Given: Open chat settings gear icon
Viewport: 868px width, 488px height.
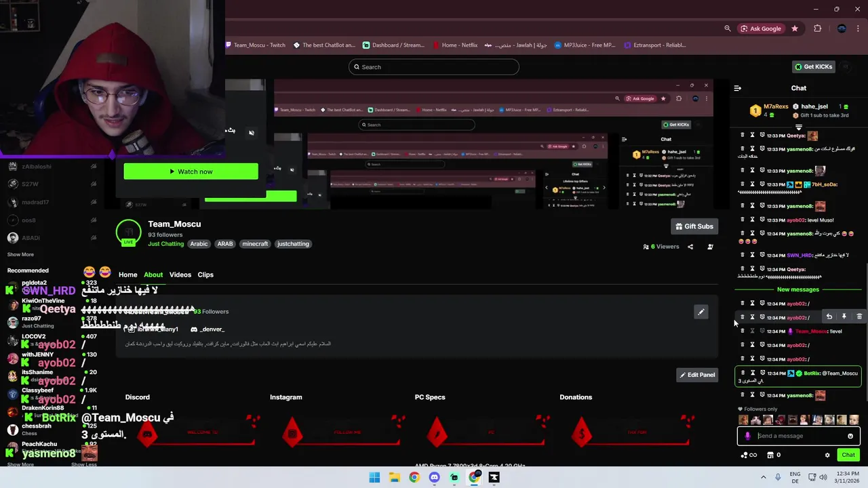Looking at the screenshot, I should [827, 455].
